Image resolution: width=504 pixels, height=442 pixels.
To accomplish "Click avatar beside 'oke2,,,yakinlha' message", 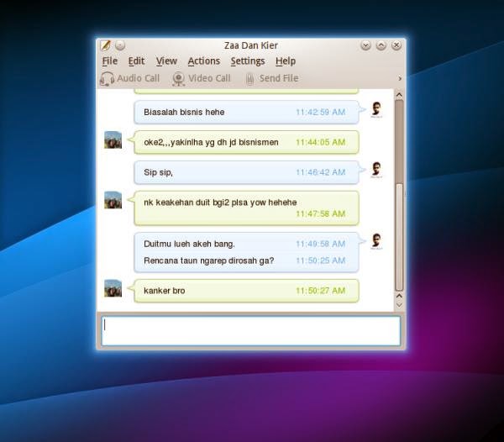I will click(x=113, y=139).
